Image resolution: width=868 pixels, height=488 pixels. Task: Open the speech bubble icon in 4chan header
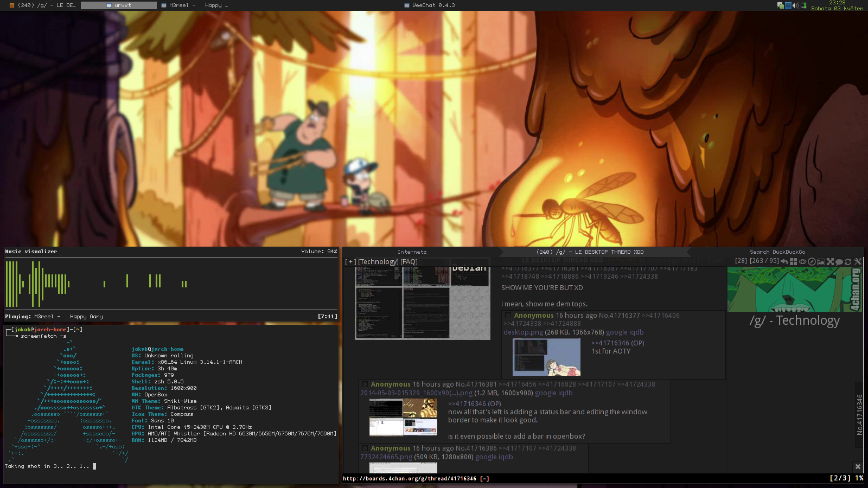[x=839, y=262]
